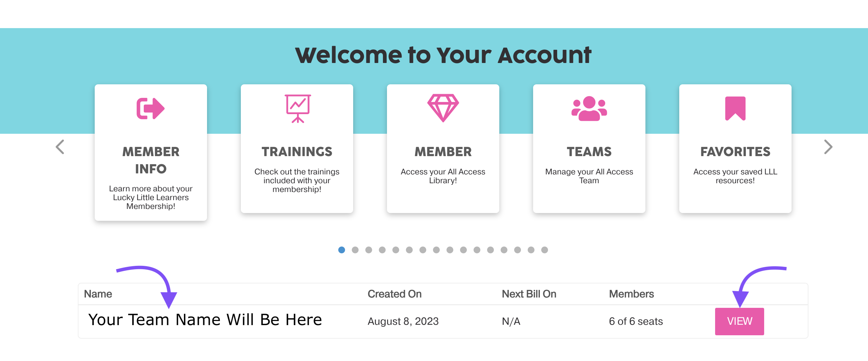Click the Name column header
868x361 pixels.
tap(97, 294)
